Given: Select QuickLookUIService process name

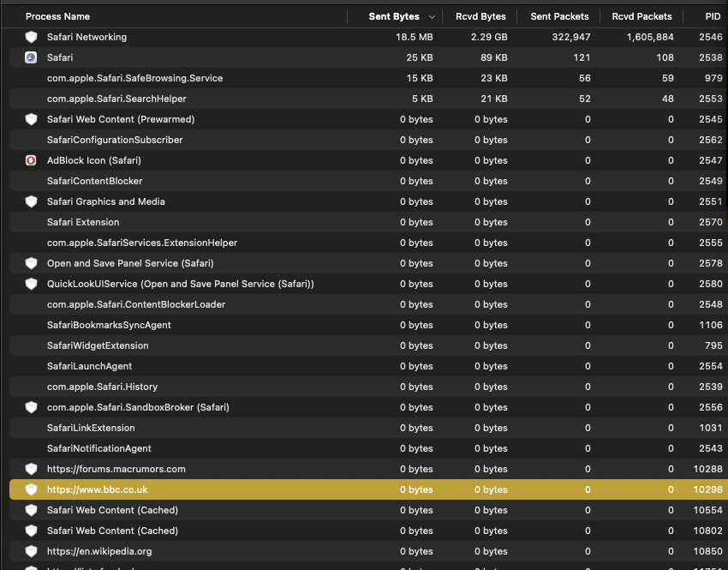Looking at the screenshot, I should pyautogui.click(x=180, y=284).
